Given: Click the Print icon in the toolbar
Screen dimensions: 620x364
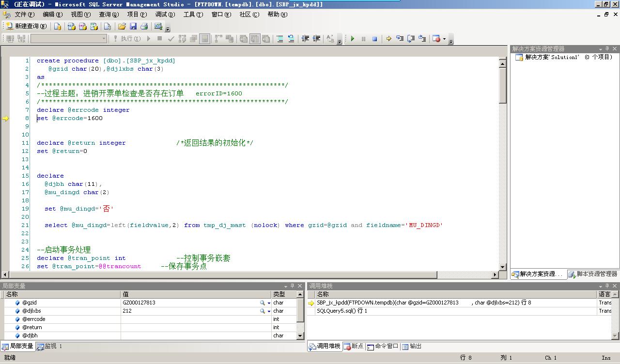Looking at the screenshot, I should tap(144, 26).
